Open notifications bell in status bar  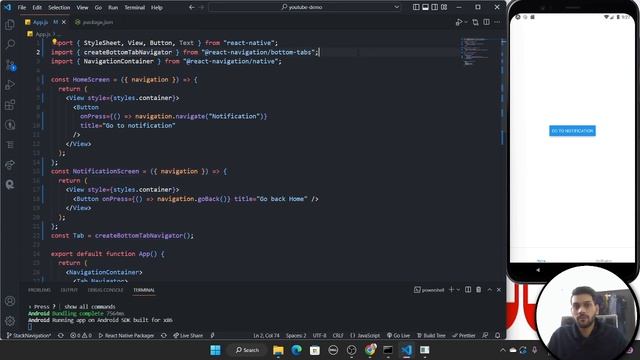(x=498, y=336)
